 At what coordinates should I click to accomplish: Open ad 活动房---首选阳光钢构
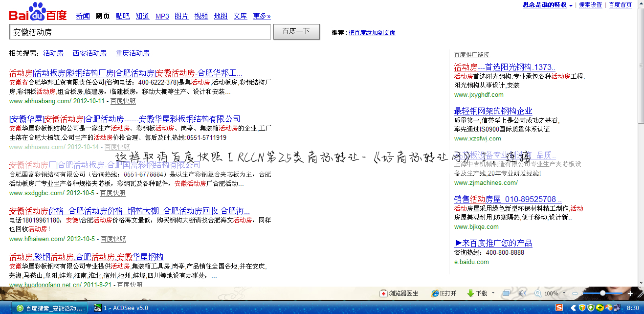click(x=505, y=67)
